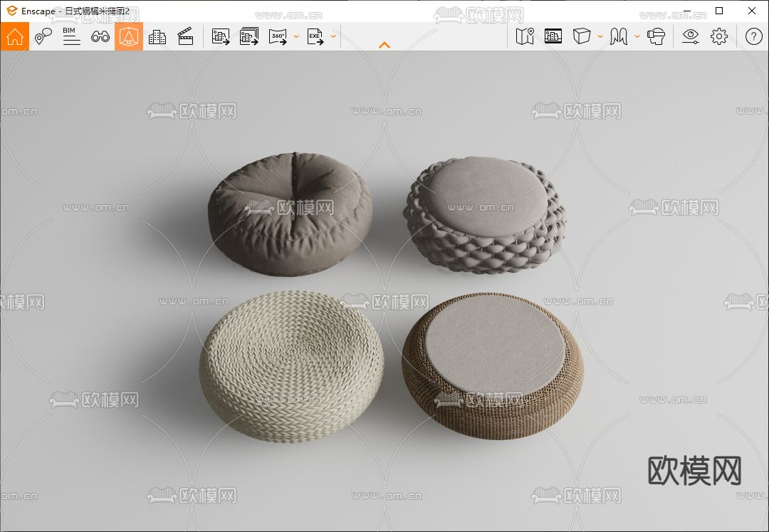
Task: Open the minimap with the folded map icon
Action: [x=525, y=36]
